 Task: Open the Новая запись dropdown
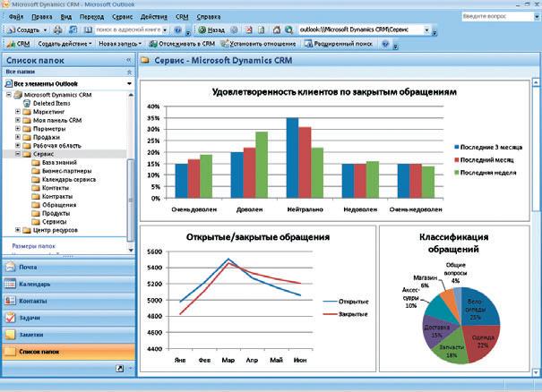tap(120, 44)
